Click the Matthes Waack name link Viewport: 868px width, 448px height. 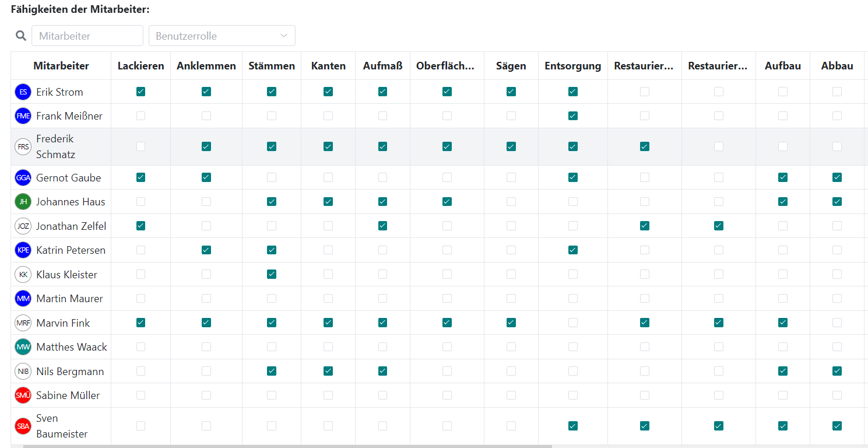coord(71,346)
